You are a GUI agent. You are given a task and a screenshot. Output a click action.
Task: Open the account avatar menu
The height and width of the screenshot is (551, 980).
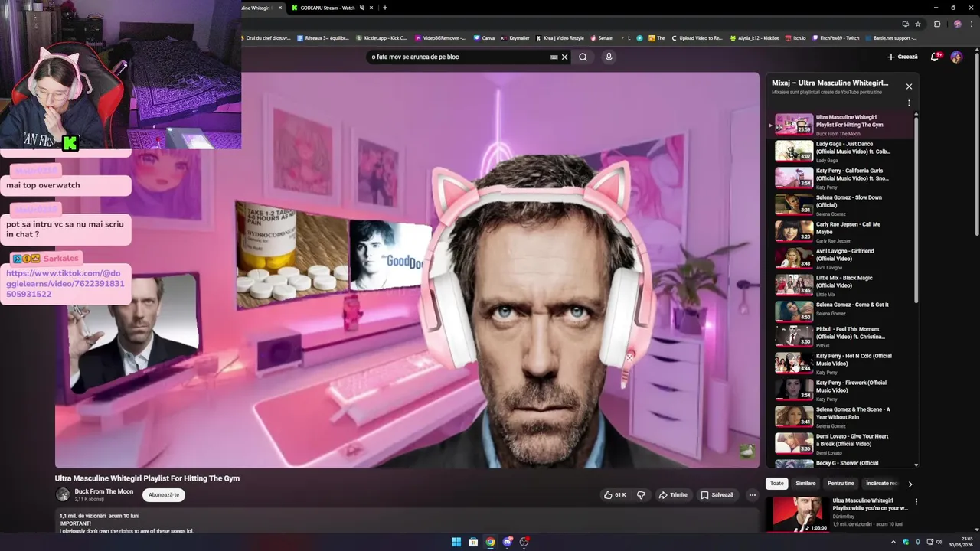pyautogui.click(x=956, y=57)
